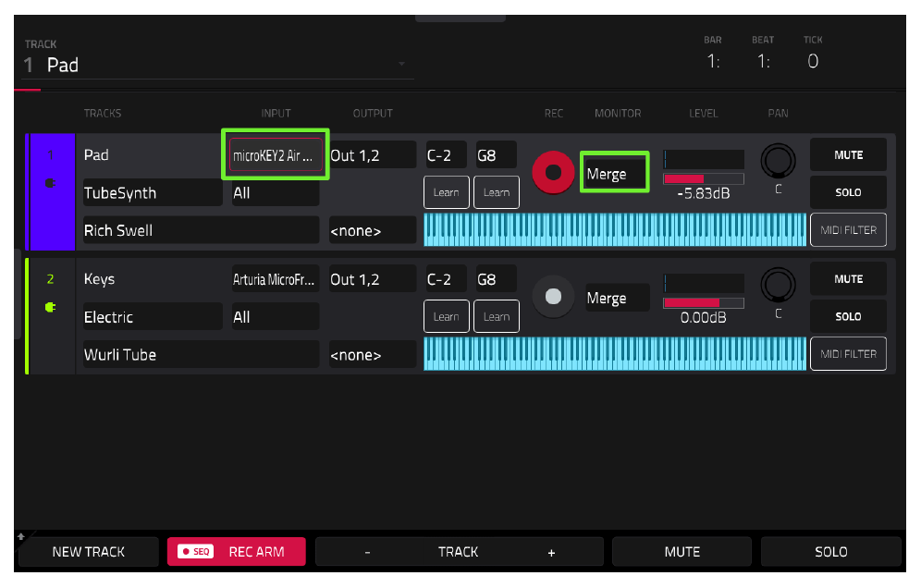
Task: Adjust Pad track level slider
Action: click(x=704, y=178)
